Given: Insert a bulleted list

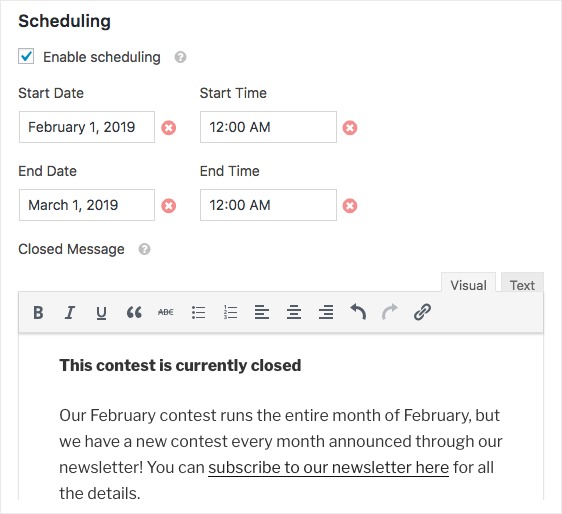Looking at the screenshot, I should (x=198, y=312).
